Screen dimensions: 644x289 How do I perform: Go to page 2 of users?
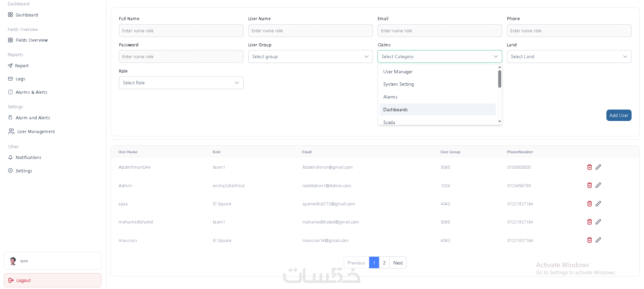point(384,263)
